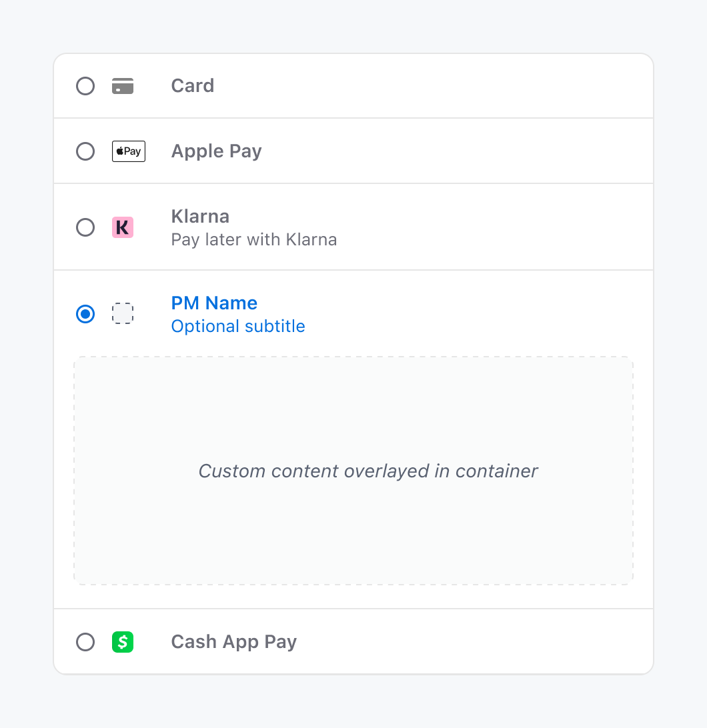707x728 pixels.
Task: Click the credit card icon
Action: [x=123, y=86]
